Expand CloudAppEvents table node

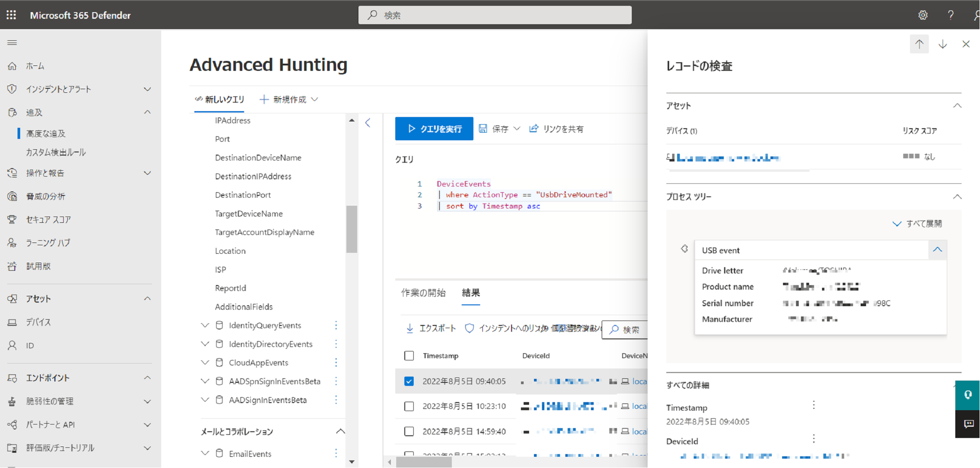click(205, 362)
